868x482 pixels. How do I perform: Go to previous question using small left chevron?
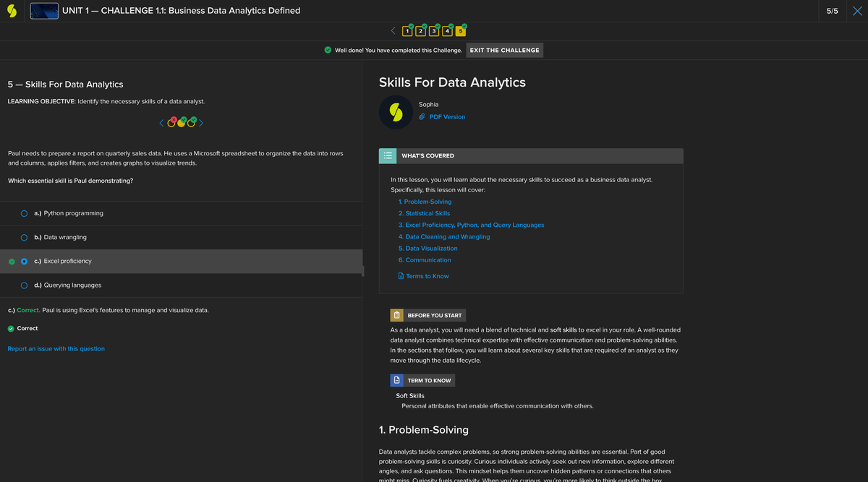162,123
